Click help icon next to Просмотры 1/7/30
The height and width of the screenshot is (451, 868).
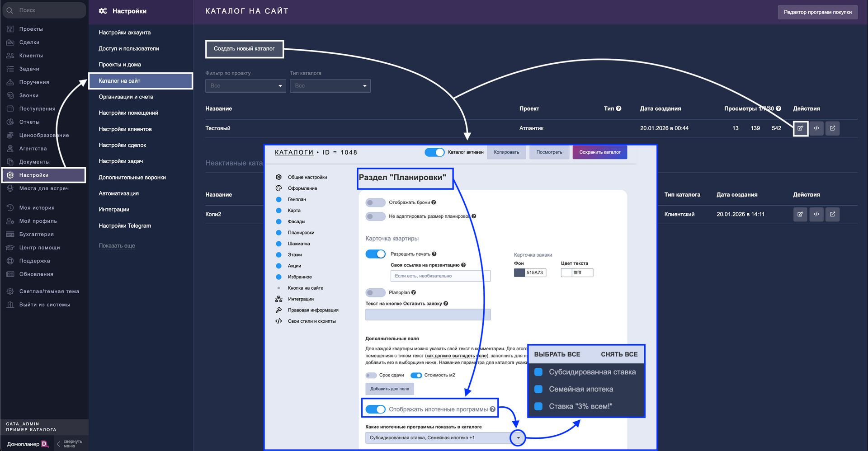tap(778, 108)
